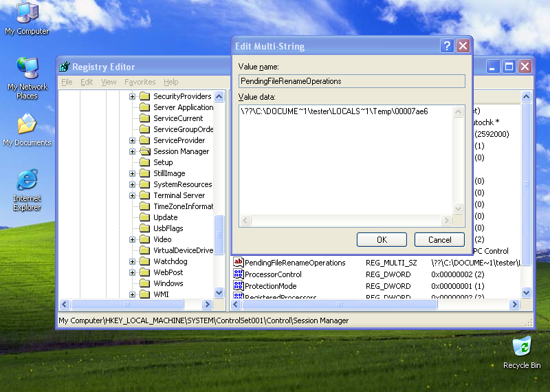Expand the Session Manager tree node
This screenshot has height=392, width=550.
click(x=132, y=151)
